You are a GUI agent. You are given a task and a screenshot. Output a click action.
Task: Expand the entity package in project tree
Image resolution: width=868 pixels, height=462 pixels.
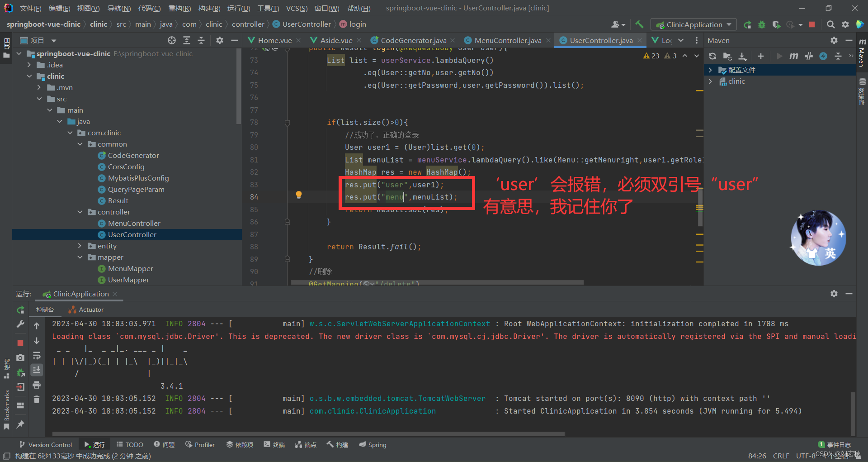[80, 246]
